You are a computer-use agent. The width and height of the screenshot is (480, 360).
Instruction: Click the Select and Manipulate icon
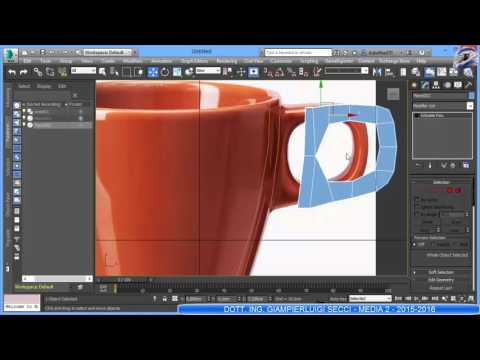pyautogui.click(x=241, y=72)
